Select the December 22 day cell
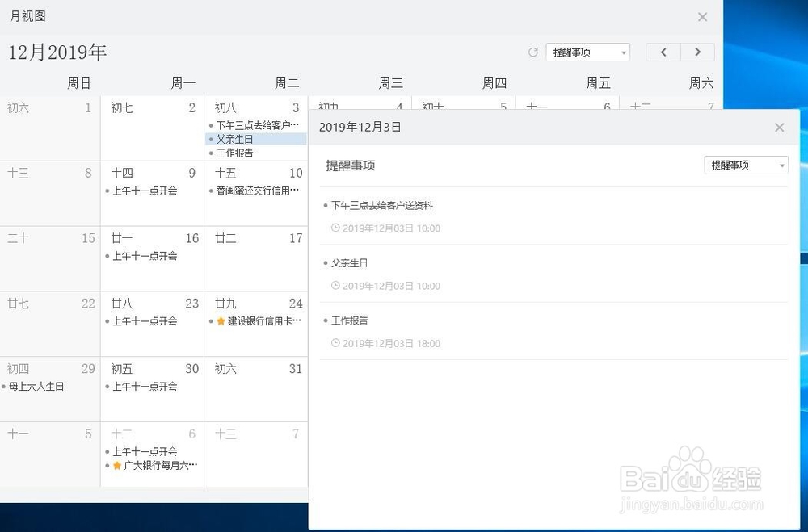 [50, 325]
